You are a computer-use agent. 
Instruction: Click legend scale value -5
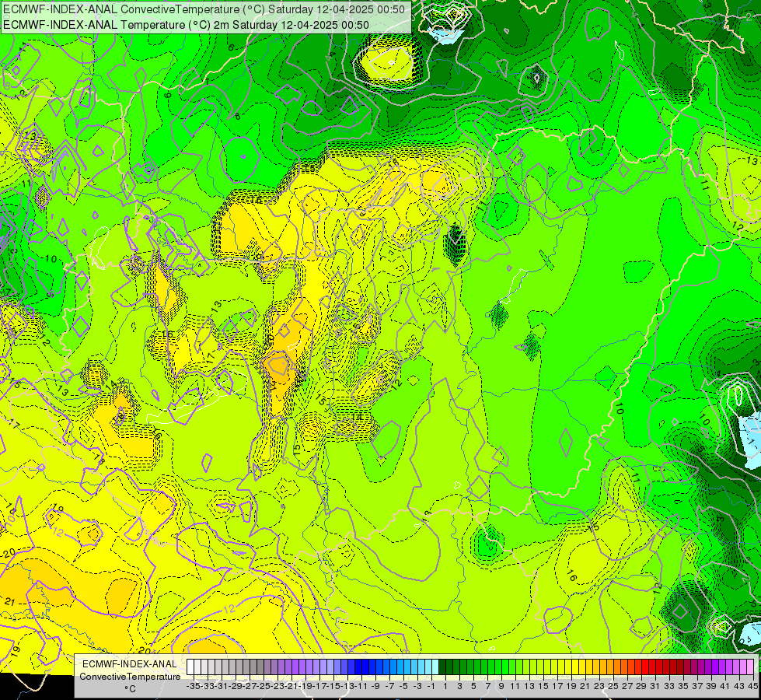[403, 686]
